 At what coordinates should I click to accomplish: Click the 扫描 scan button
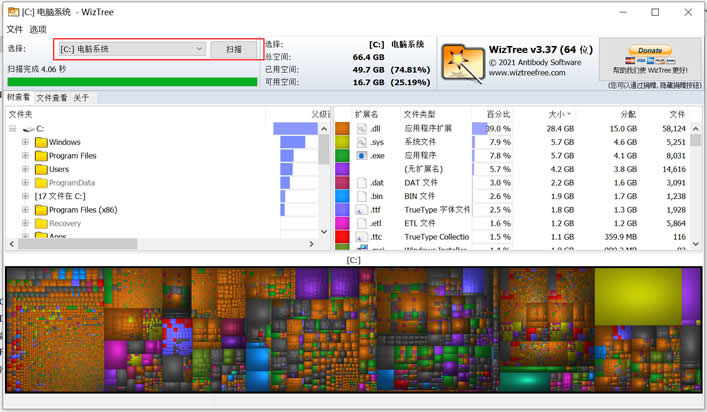coord(234,49)
